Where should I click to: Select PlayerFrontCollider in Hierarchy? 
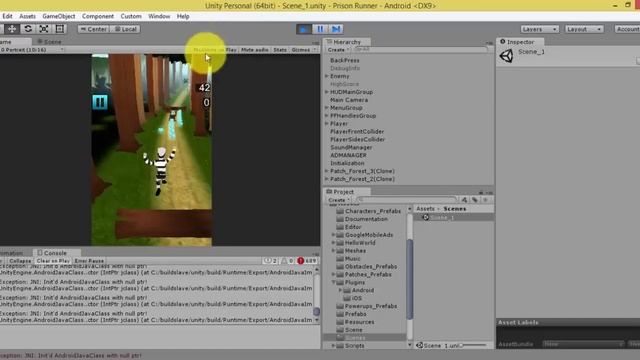(x=357, y=131)
